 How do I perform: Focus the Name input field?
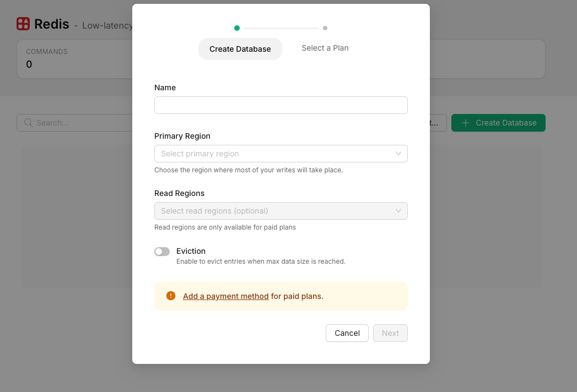click(x=281, y=105)
